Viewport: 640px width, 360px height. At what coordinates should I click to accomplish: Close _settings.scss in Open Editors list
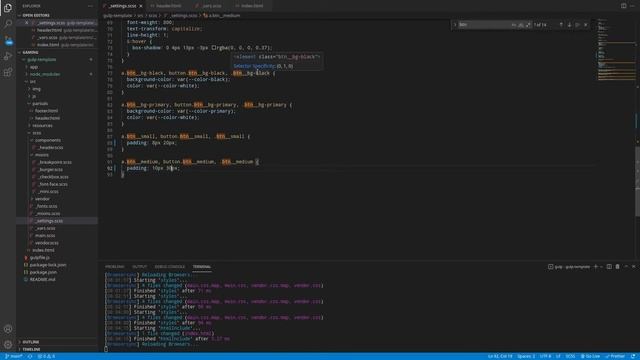point(27,23)
